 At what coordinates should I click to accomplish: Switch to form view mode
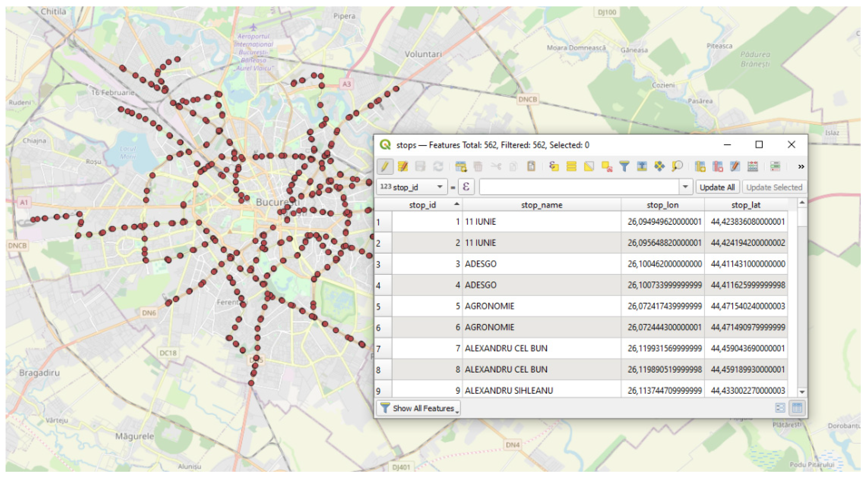(x=780, y=408)
